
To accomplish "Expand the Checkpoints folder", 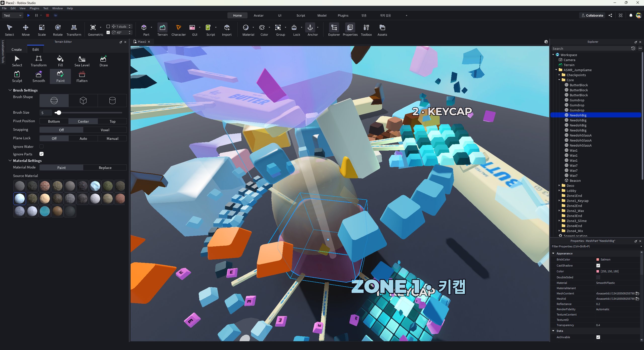I will pos(559,75).
